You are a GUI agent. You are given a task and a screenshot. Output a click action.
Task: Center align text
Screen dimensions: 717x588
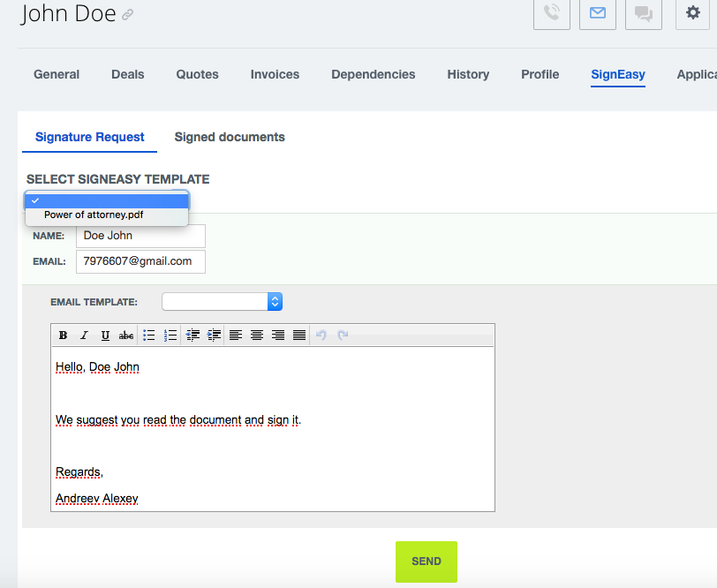click(257, 335)
